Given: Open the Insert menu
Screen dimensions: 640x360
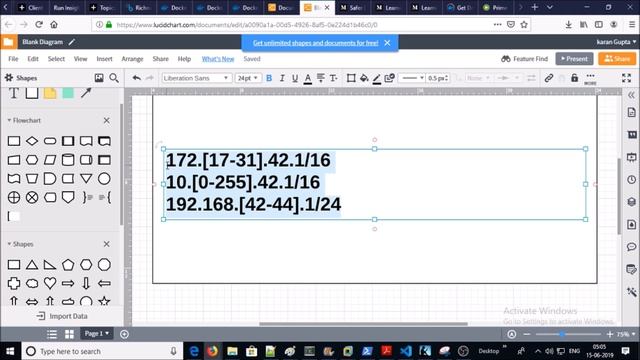Looking at the screenshot, I should click(104, 59).
